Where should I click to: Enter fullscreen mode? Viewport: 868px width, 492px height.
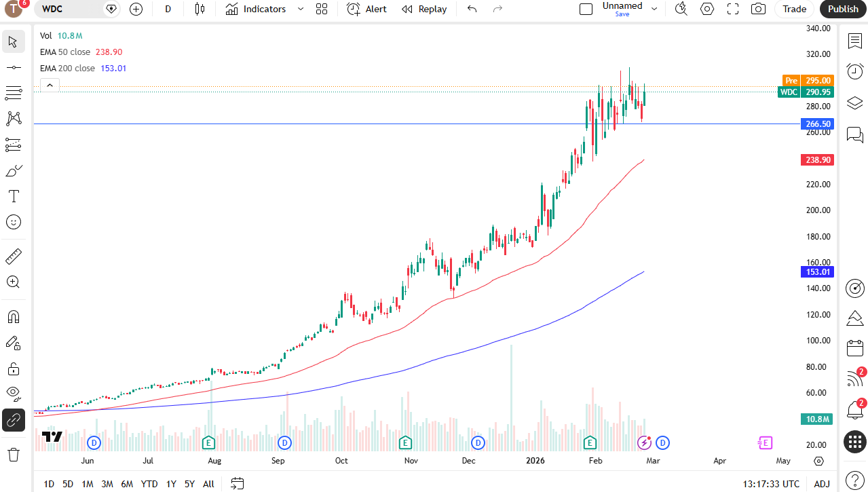[733, 9]
